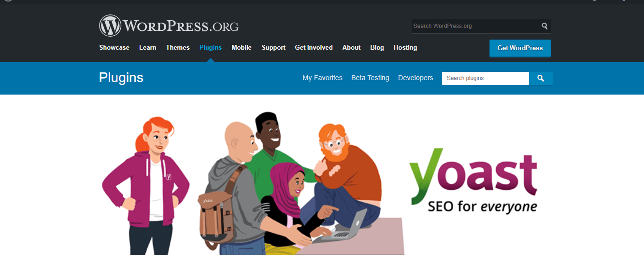
Task: Click the magnifier icon in WordPress.org search
Action: [x=544, y=26]
